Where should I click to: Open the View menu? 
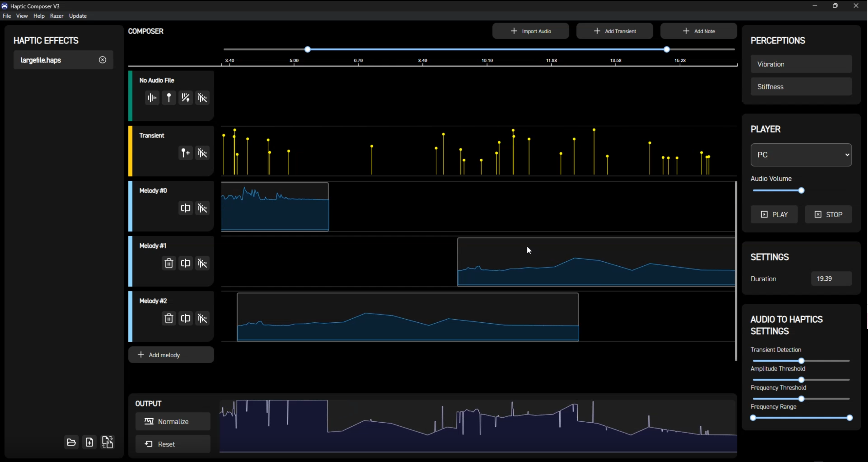click(22, 16)
